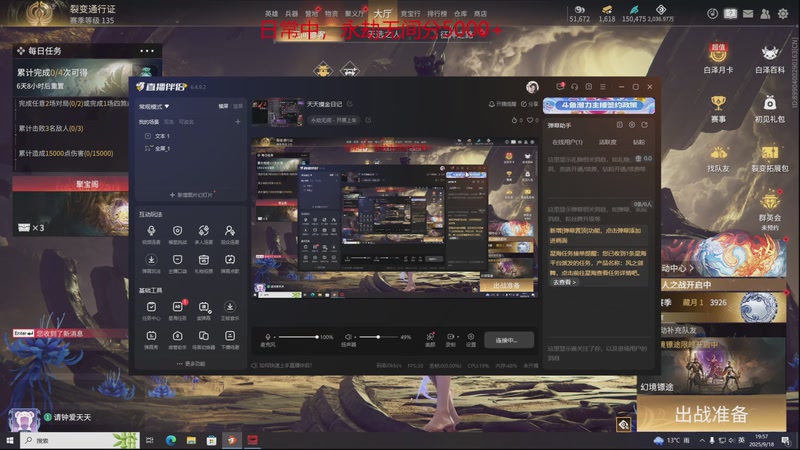Edit stream title 天天摸金日记 pencil icon
Viewport: 800px width, 450px height.
tap(349, 104)
